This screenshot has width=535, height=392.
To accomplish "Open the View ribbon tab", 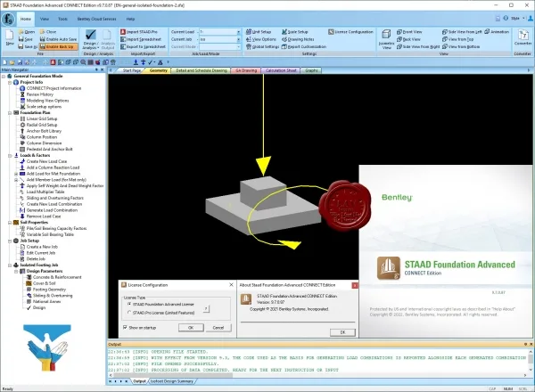I will (45, 19).
